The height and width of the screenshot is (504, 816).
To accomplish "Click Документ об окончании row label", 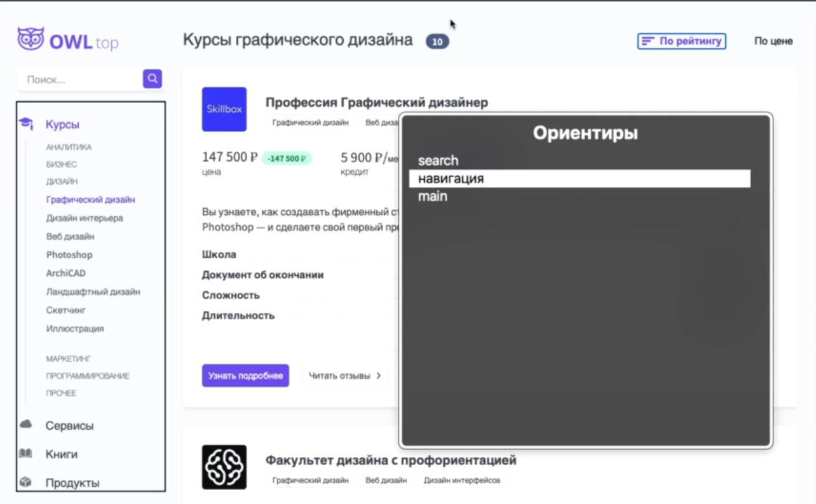I will (263, 275).
